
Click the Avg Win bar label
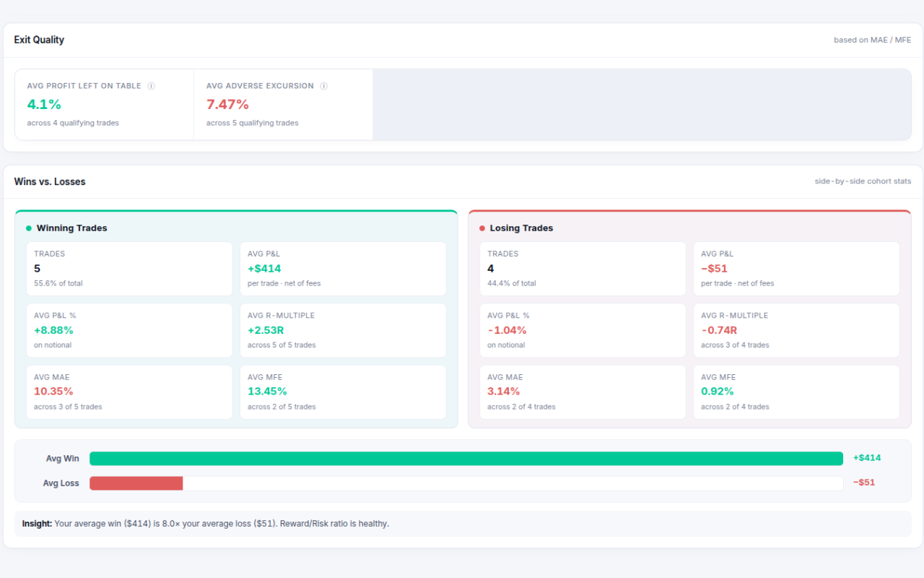tap(63, 459)
